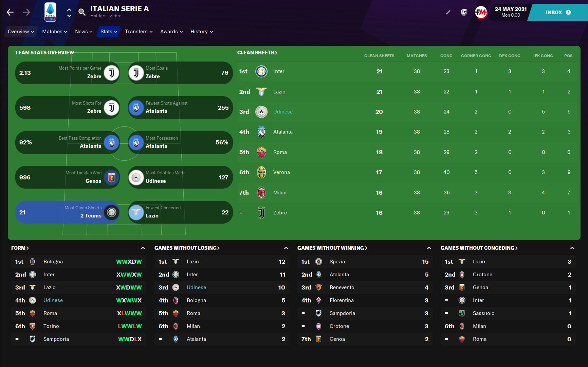Image resolution: width=588 pixels, height=367 pixels.
Task: Open the History menu
Action: 202,32
